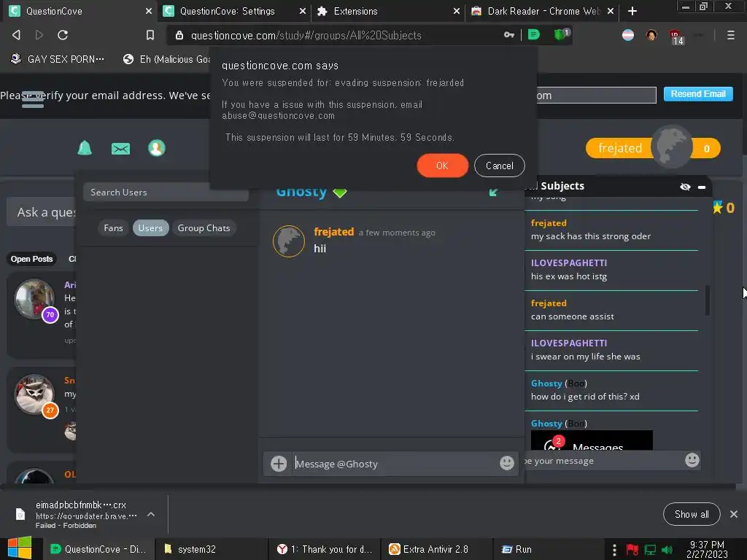Click Show all downloads
Screen dimensions: 747x560
point(692,514)
